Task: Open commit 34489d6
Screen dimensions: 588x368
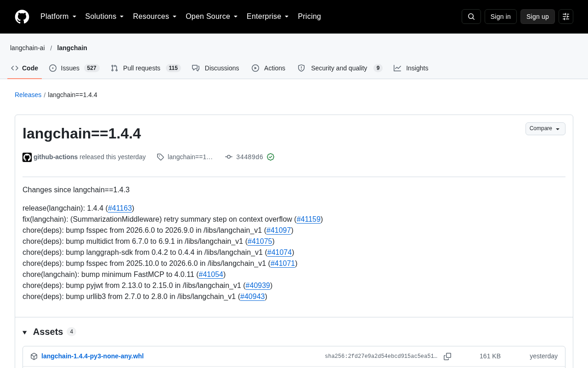Action: [249, 157]
